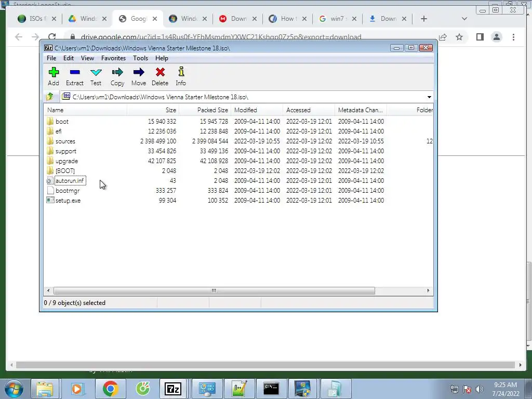The height and width of the screenshot is (399, 532).
Task: Select the boot folder icon
Action: pos(50,121)
